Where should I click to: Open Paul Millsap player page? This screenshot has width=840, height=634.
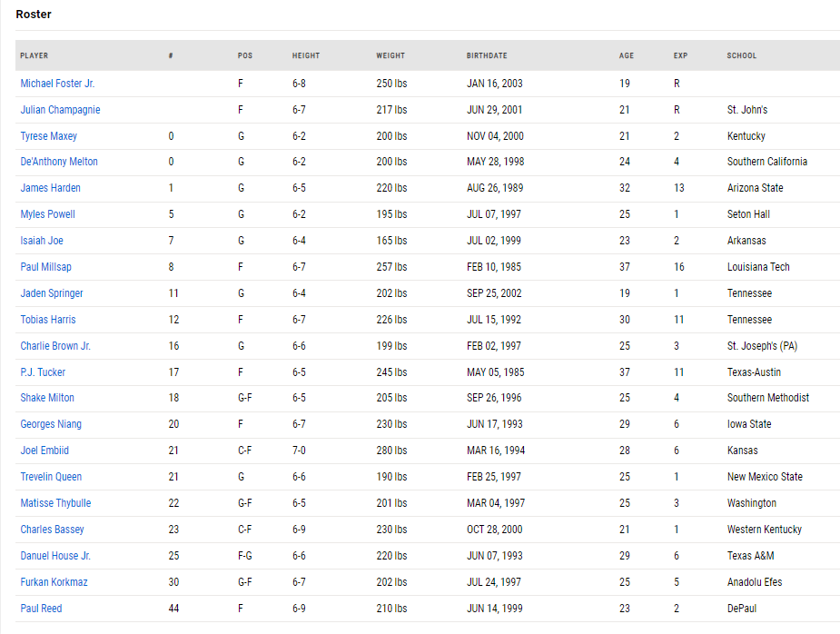click(x=45, y=267)
